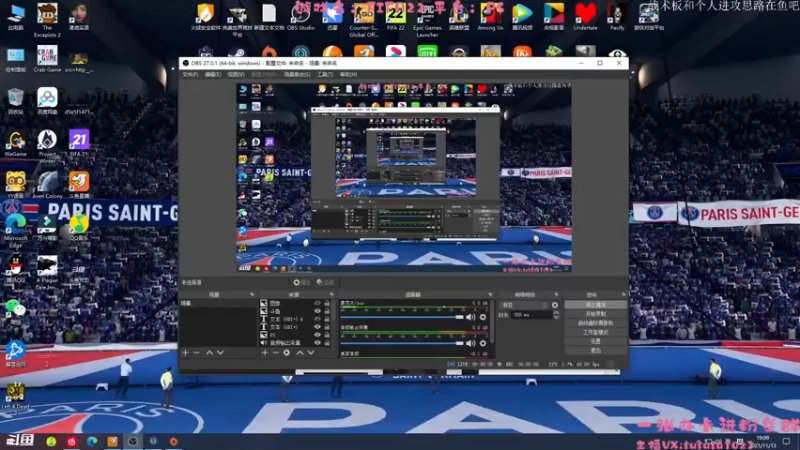Open the scene transition type dropdown
The height and width of the screenshot is (450, 800).
524,305
